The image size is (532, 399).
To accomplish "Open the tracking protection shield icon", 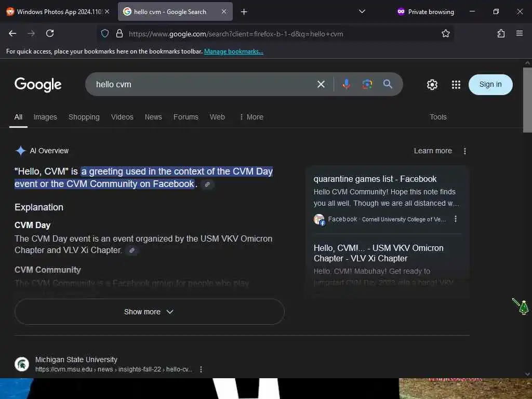I will coord(105,33).
